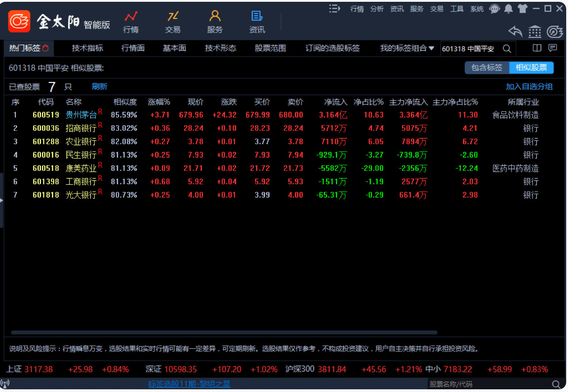Open the 交易 top menu
The height and width of the screenshot is (392, 568).
pyautogui.click(x=437, y=9)
